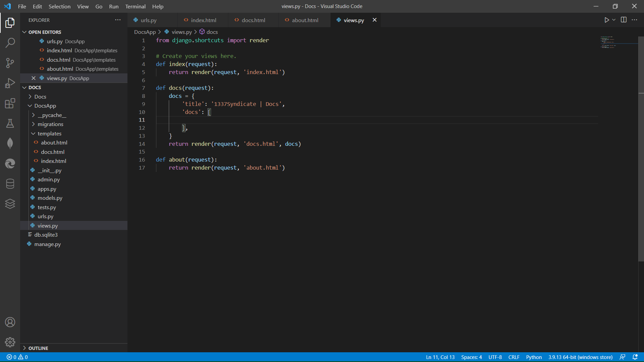Toggle the notifications bell in status bar
The width and height of the screenshot is (644, 362).
[635, 357]
